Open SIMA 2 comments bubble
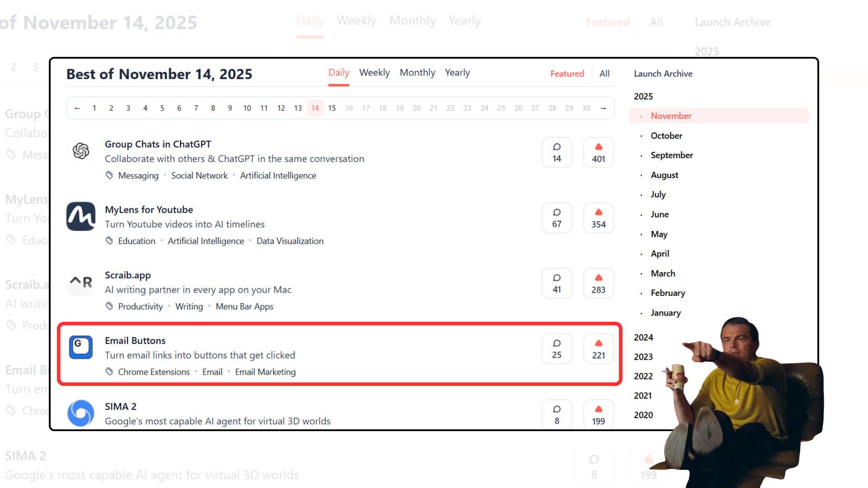The image size is (868, 488). tap(557, 414)
